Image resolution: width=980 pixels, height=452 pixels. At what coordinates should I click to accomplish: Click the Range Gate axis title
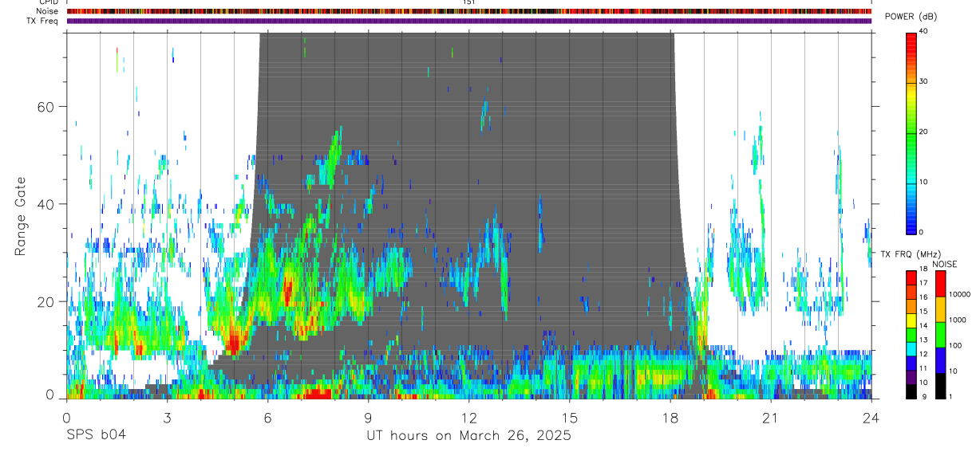[x=21, y=216]
